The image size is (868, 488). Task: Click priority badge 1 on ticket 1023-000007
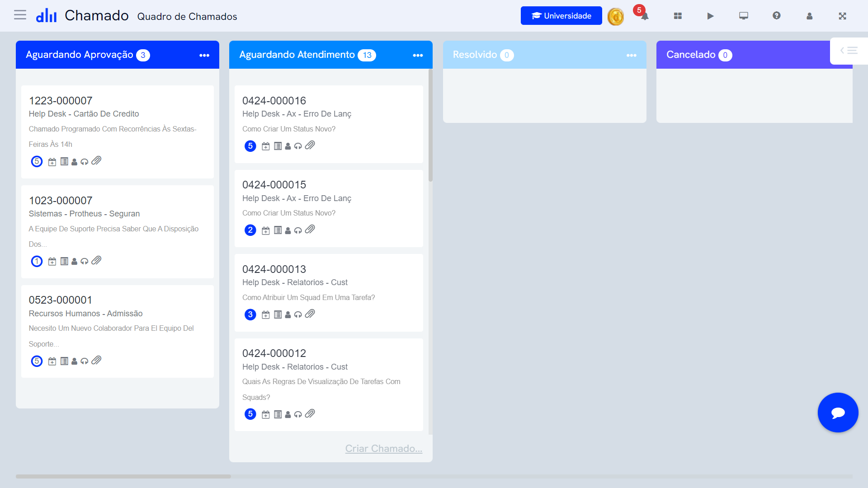(x=37, y=261)
